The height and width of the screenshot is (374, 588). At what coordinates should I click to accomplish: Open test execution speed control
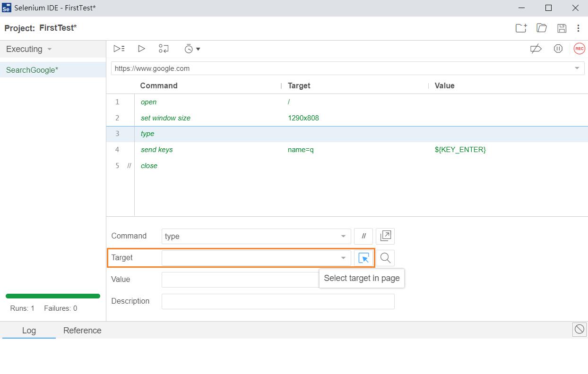[x=192, y=49]
